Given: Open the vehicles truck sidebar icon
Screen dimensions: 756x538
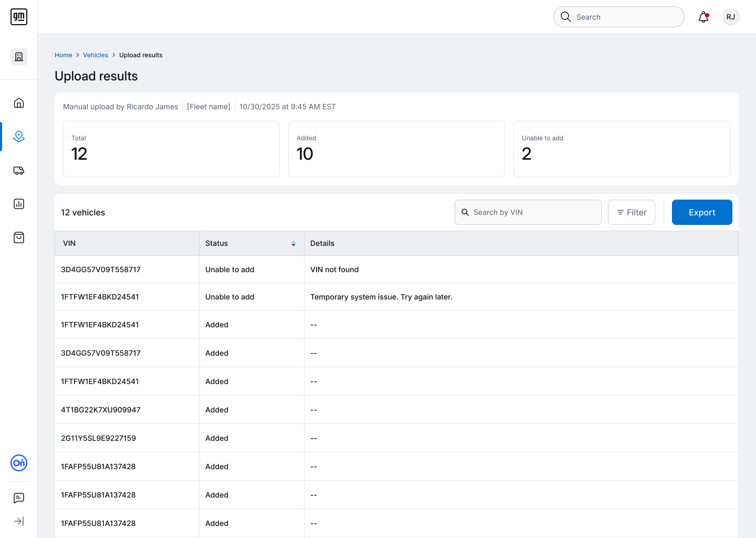Looking at the screenshot, I should [x=19, y=170].
